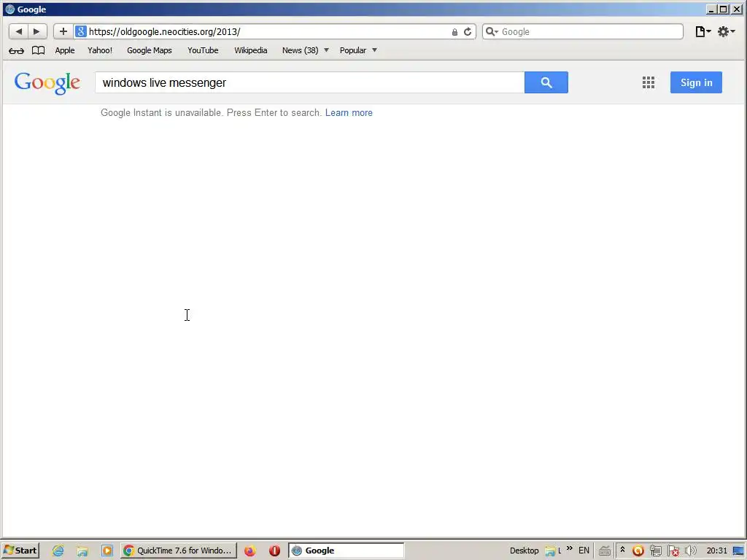Image resolution: width=747 pixels, height=560 pixels.
Task: Open Firefox from the taskbar
Action: point(250,551)
